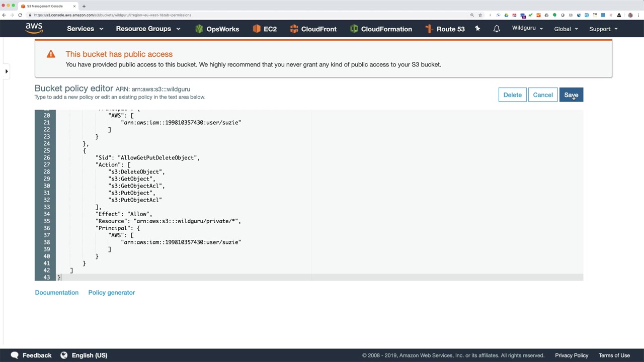Screen dimensions: 644x362
Task: Open the CloudFront service shortcut
Action: [313, 29]
